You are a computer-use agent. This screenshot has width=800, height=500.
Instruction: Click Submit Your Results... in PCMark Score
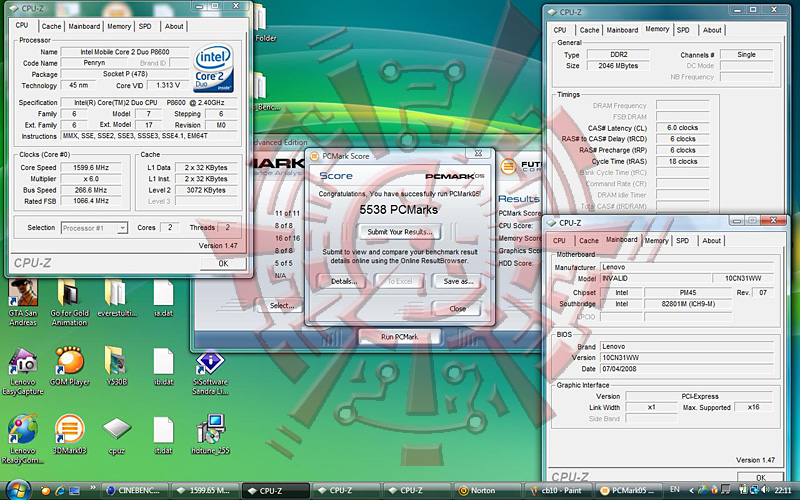tap(399, 232)
